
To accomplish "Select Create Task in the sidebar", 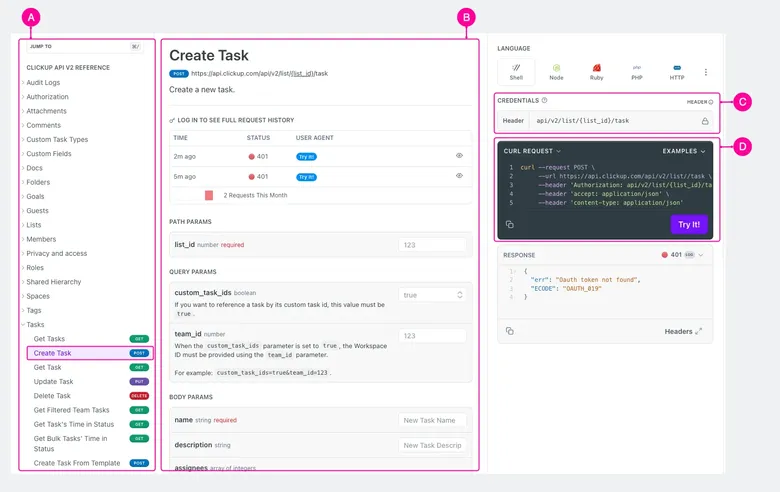I will (x=90, y=353).
